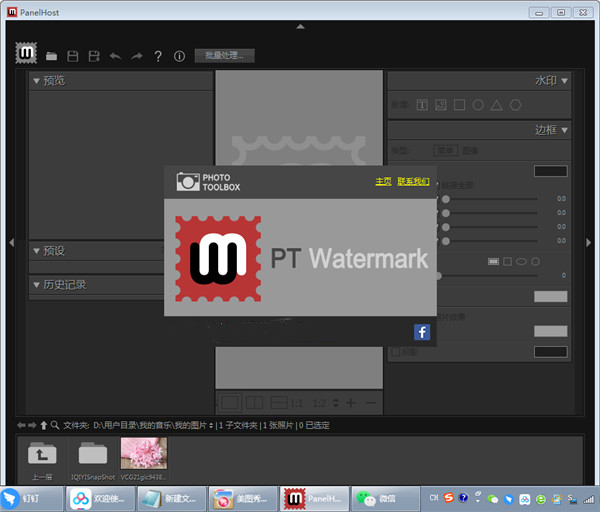Open folder icon in top toolbar

pyautogui.click(x=51, y=56)
